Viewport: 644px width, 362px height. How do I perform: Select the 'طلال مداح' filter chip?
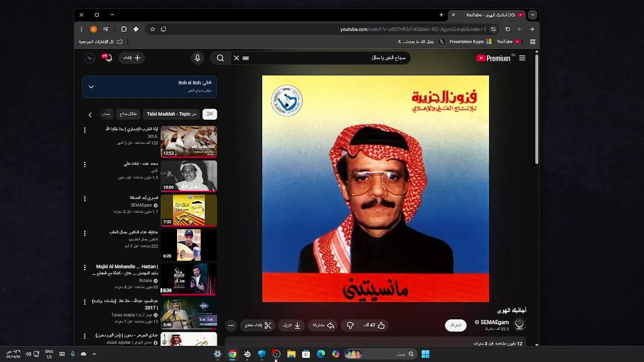pyautogui.click(x=128, y=114)
